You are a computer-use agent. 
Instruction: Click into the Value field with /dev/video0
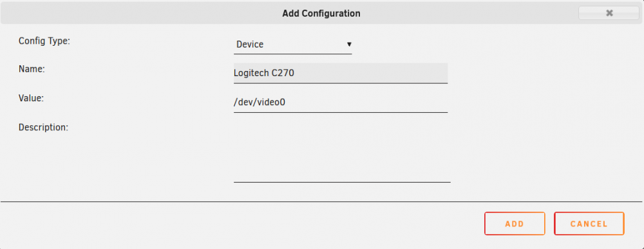(x=341, y=102)
